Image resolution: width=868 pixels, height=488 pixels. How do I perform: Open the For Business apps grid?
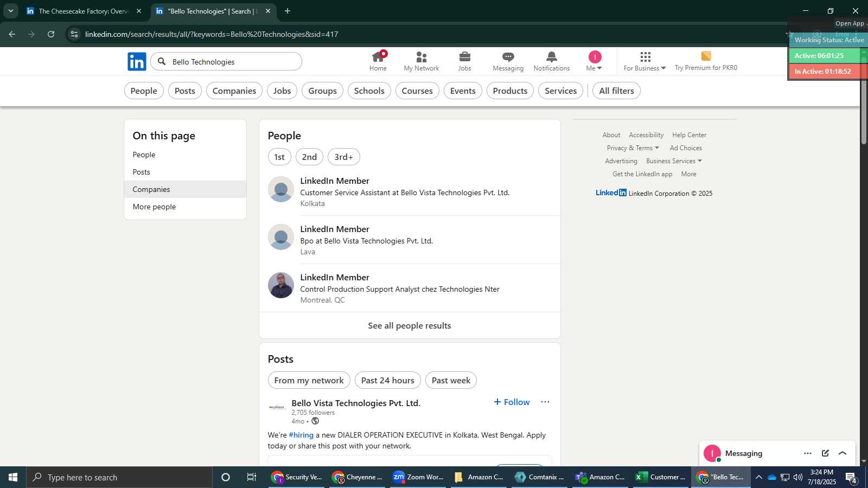(645, 57)
